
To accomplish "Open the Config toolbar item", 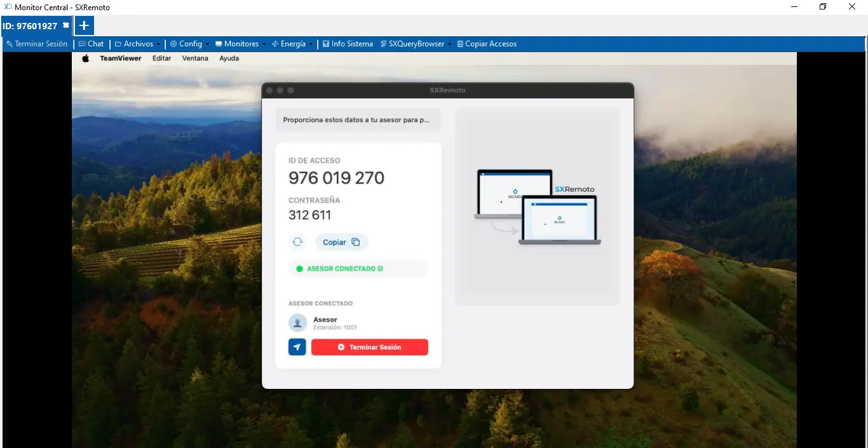I will 186,44.
